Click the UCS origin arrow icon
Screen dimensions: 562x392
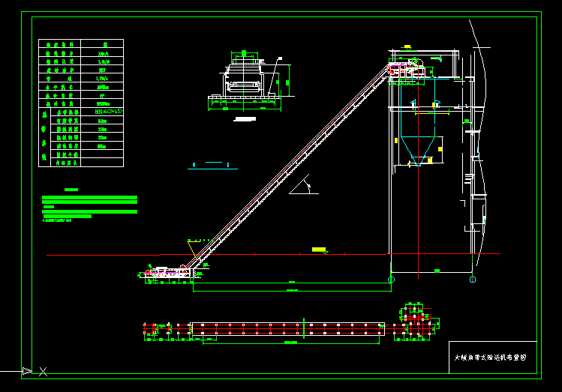pyautogui.click(x=27, y=370)
